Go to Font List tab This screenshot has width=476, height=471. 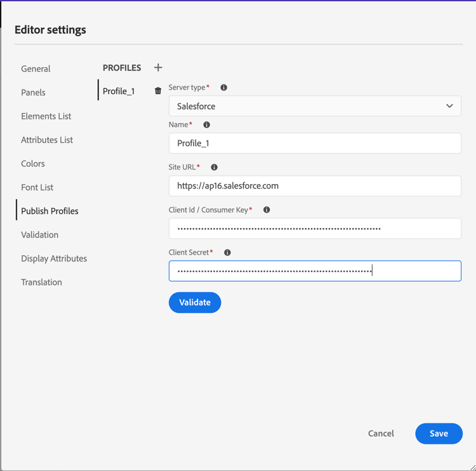(37, 187)
